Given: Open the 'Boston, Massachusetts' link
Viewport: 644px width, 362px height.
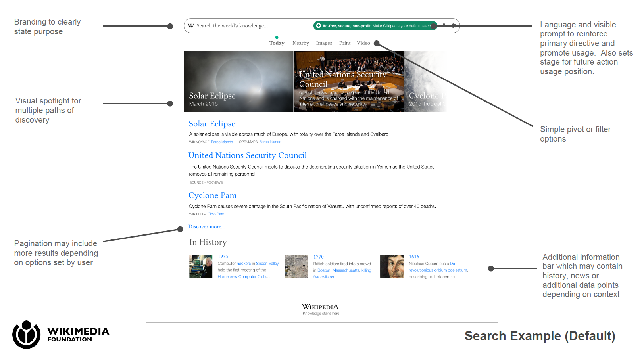Looking at the screenshot, I should pyautogui.click(x=338, y=270).
